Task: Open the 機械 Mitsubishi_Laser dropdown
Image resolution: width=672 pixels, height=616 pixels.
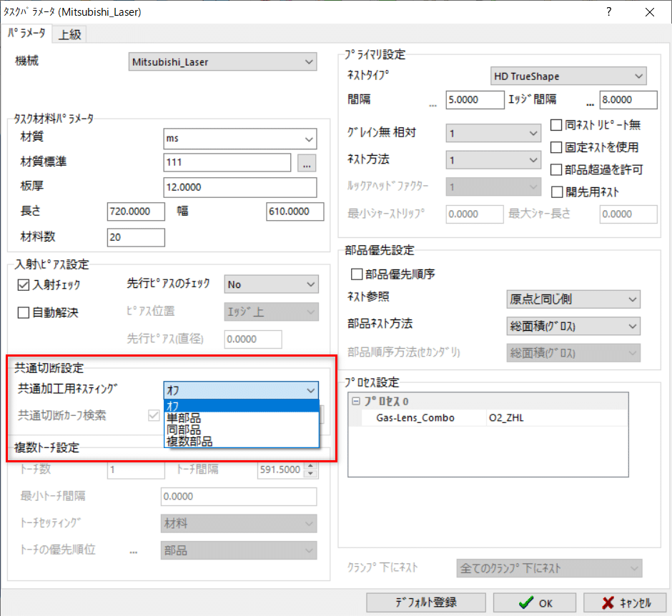Action: pyautogui.click(x=222, y=62)
